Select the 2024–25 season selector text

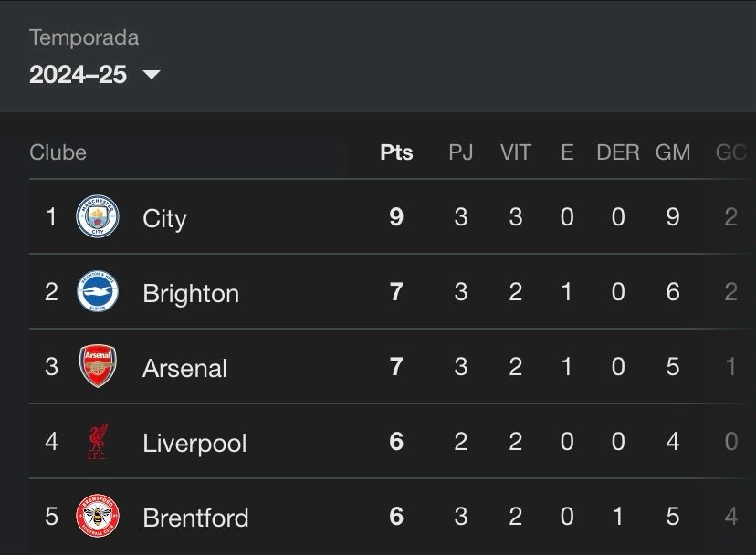click(x=78, y=75)
